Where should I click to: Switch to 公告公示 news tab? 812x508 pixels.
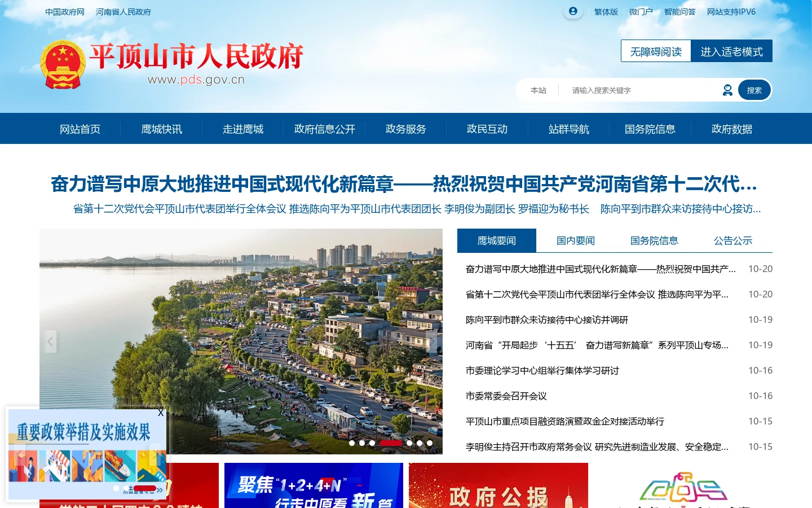coord(733,240)
